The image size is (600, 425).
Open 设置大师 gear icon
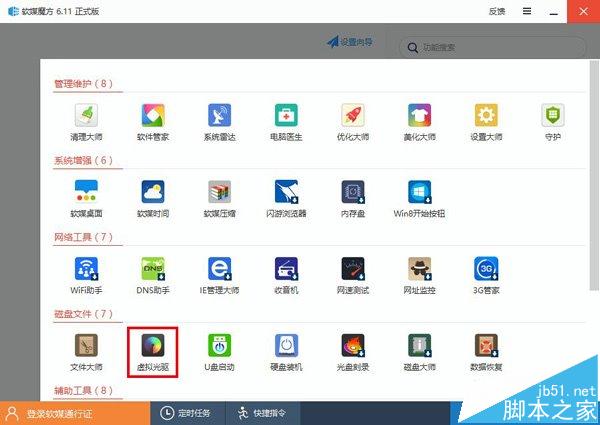click(486, 122)
